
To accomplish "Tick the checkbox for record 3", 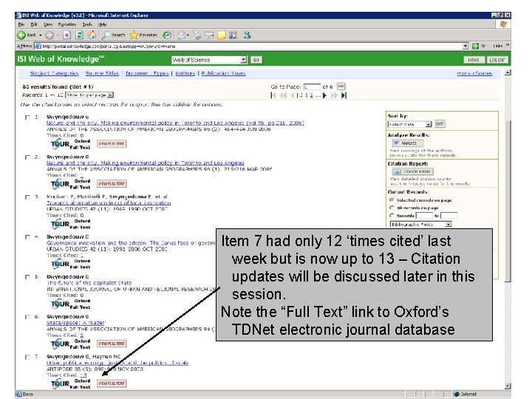I will (x=27, y=197).
